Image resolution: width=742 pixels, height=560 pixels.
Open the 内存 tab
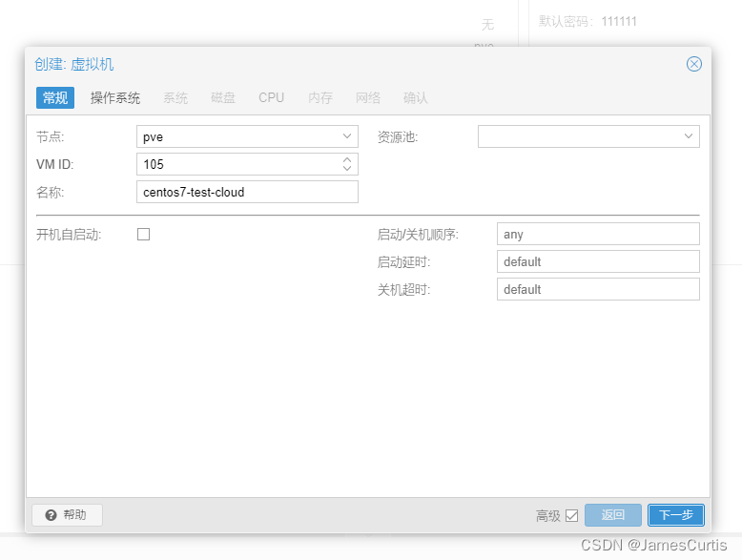click(x=320, y=98)
